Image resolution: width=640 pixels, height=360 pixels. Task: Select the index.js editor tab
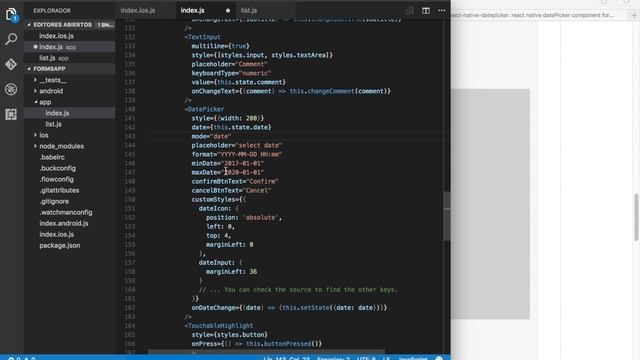pos(193,11)
